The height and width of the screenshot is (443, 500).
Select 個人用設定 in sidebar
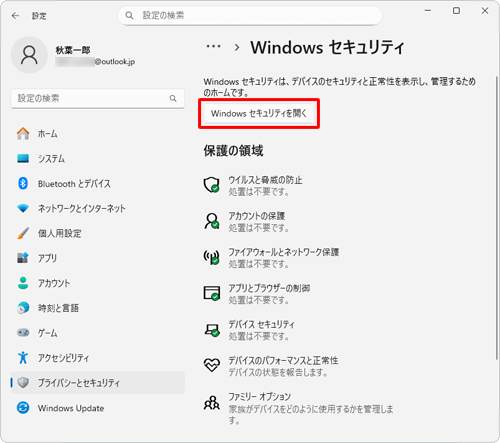click(x=98, y=233)
